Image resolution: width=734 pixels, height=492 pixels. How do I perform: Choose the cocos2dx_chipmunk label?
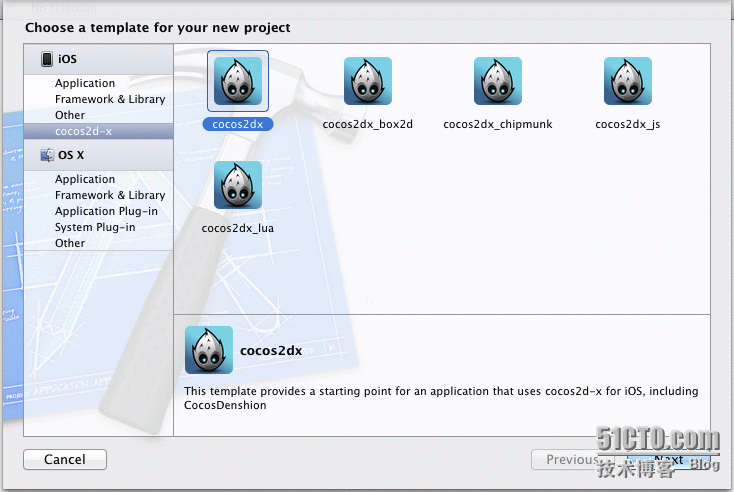coord(498,124)
